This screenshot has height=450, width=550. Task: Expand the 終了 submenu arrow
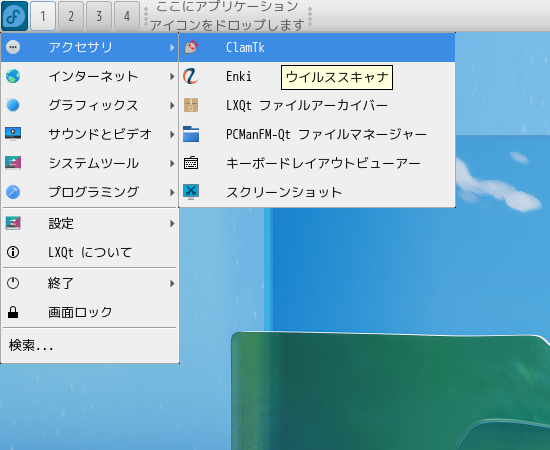tap(172, 283)
